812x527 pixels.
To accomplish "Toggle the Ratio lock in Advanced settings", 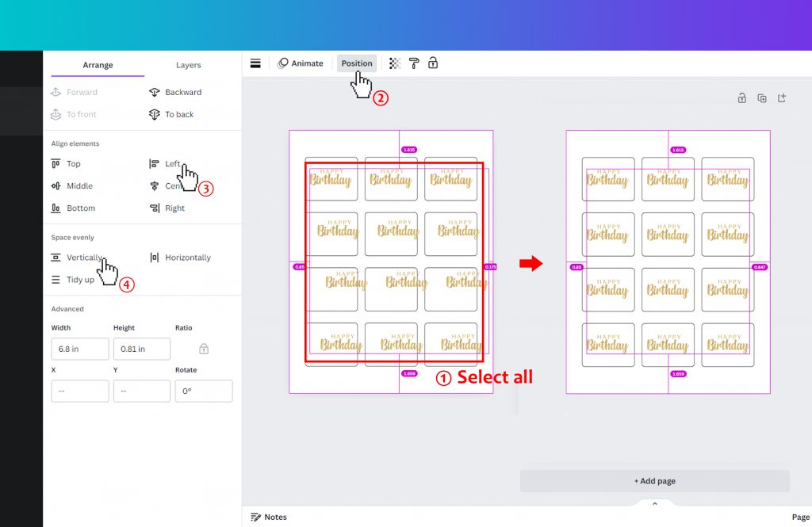I will (204, 349).
